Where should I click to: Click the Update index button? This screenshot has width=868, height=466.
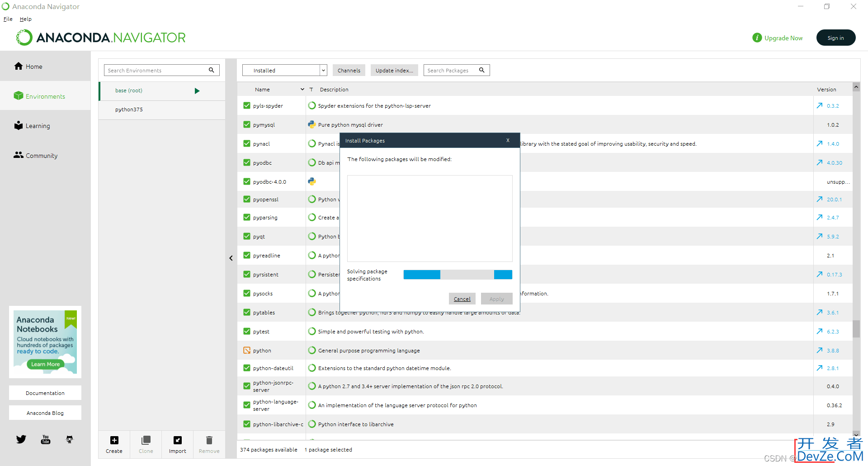tap(394, 70)
